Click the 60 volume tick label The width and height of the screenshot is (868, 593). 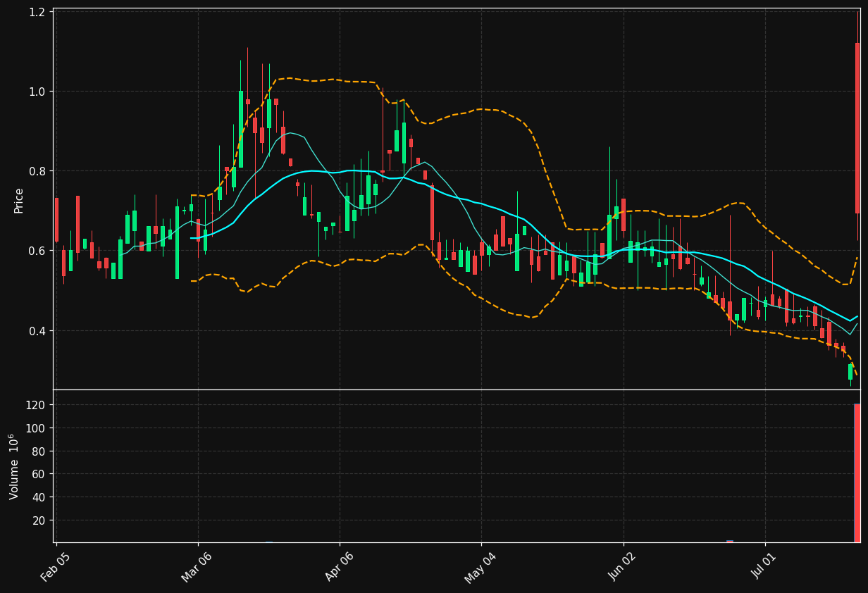tap(39, 474)
